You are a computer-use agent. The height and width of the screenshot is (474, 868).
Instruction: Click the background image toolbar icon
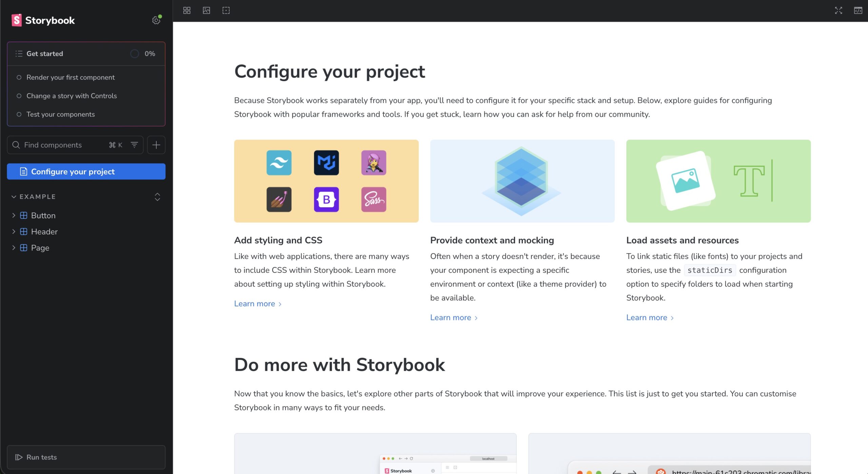coord(206,11)
